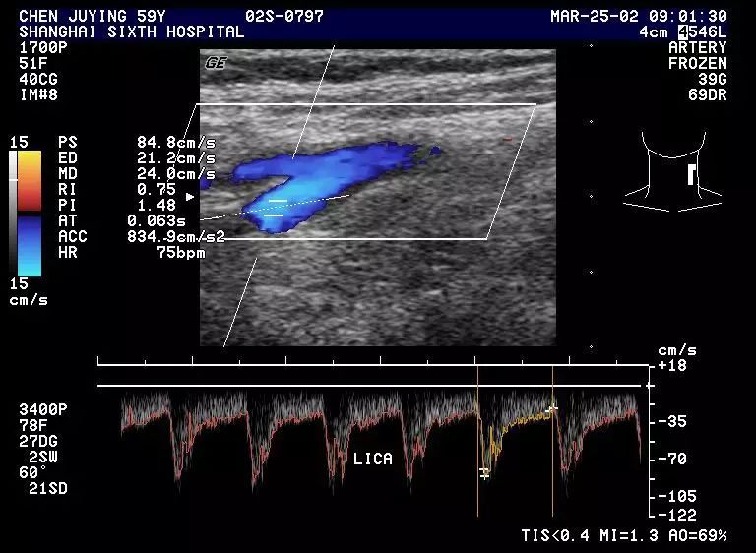This screenshot has height=553, width=756.
Task: Click the 21SD value
Action: point(48,488)
